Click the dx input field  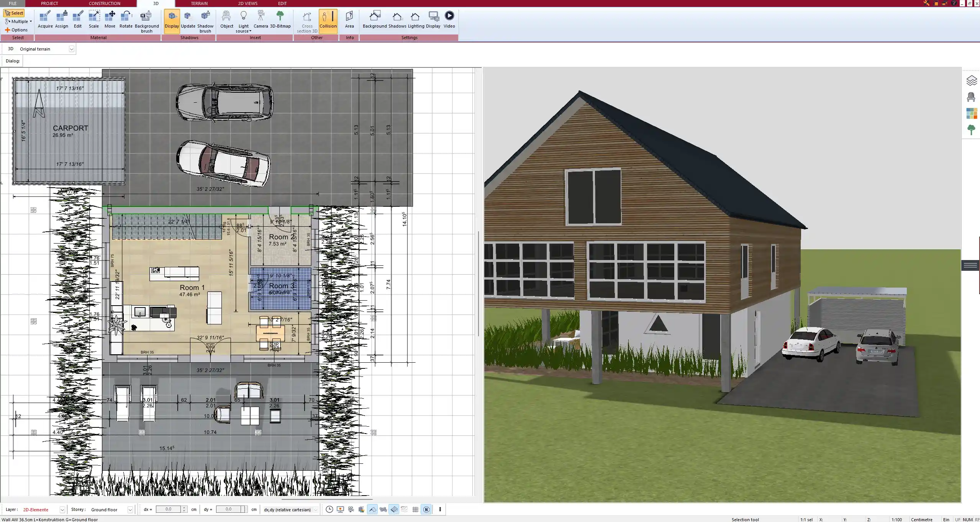point(168,509)
